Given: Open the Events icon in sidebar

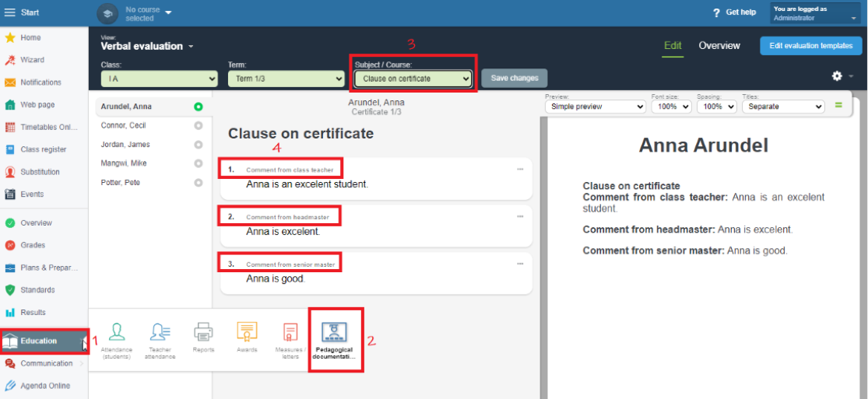Looking at the screenshot, I should tap(9, 194).
